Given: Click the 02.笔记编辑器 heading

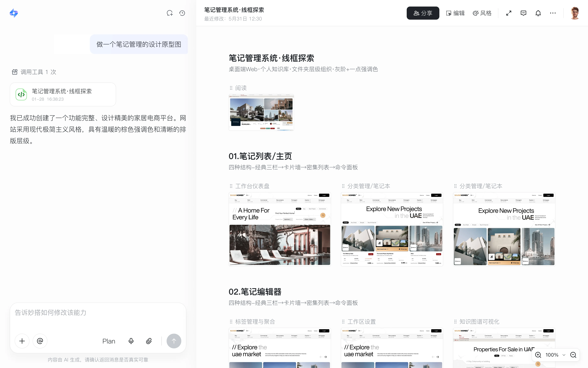Looking at the screenshot, I should pyautogui.click(x=255, y=292).
